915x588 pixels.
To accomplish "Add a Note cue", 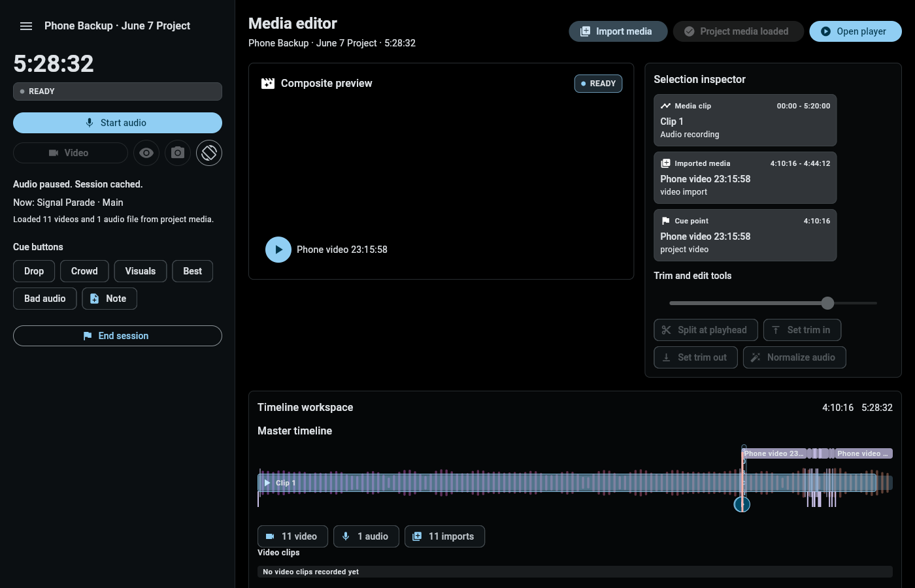I will (x=110, y=299).
